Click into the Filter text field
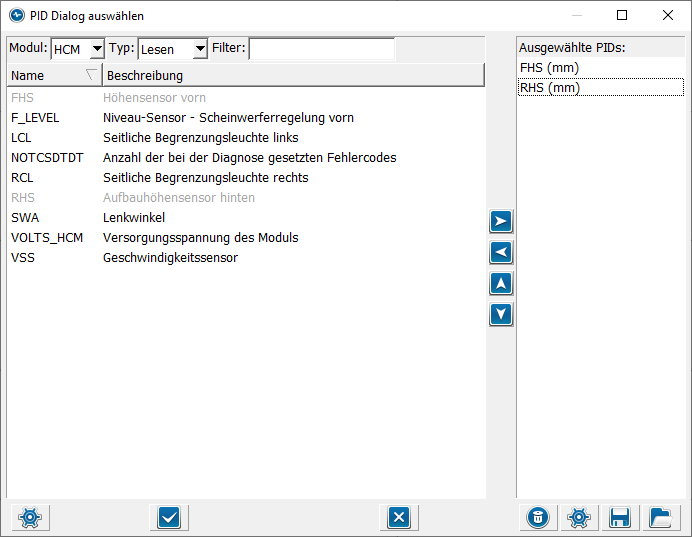 (x=321, y=49)
